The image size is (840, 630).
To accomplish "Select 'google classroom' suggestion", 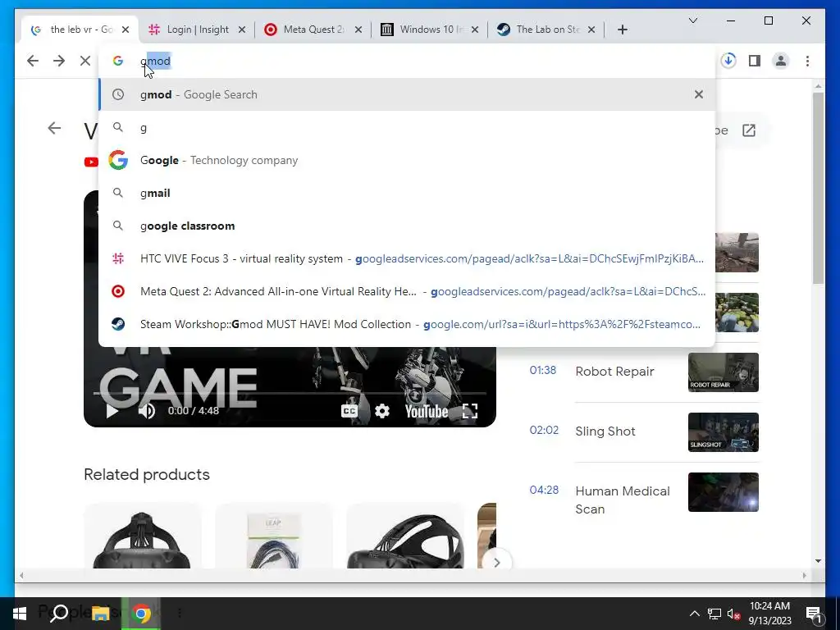I will pyautogui.click(x=407, y=226).
